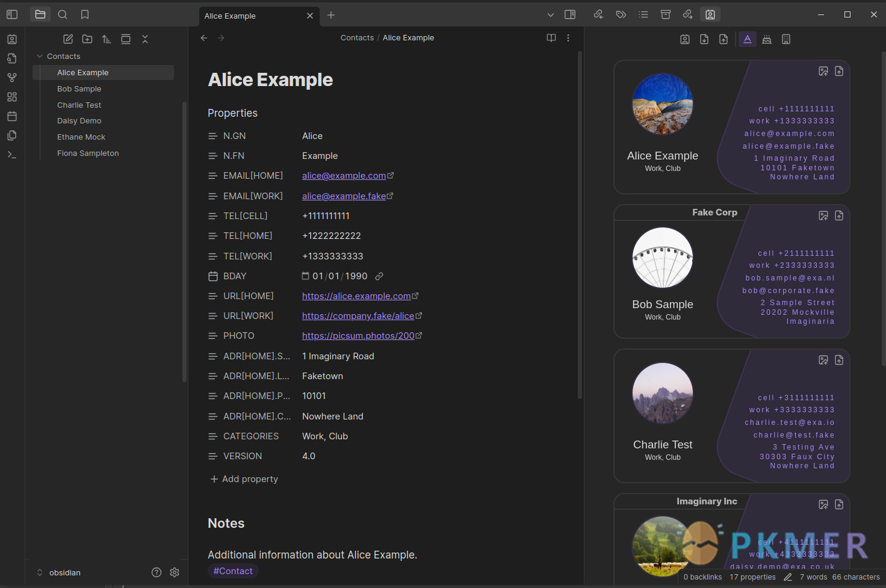Image resolution: width=886 pixels, height=588 pixels.
Task: Open the help question-mark icon
Action: [x=156, y=572]
